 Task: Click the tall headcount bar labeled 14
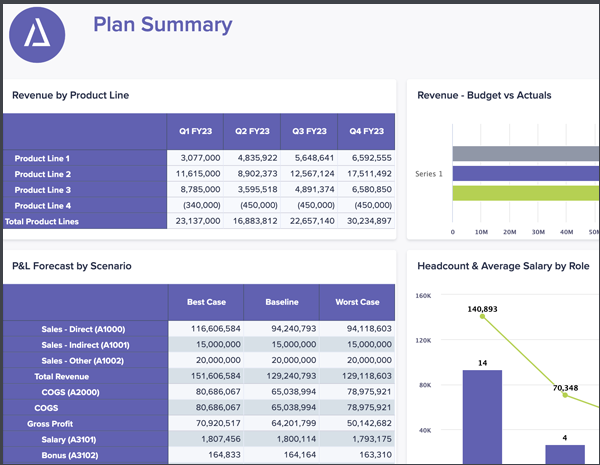pyautogui.click(x=482, y=417)
